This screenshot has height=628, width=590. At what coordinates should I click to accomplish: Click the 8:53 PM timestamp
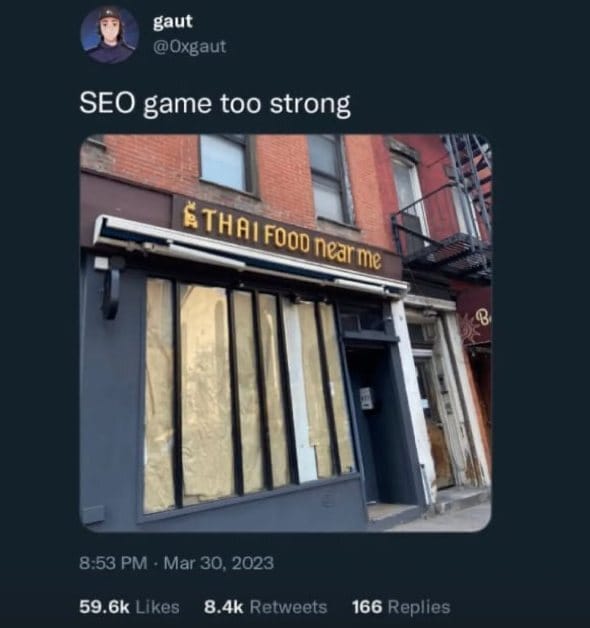point(113,563)
